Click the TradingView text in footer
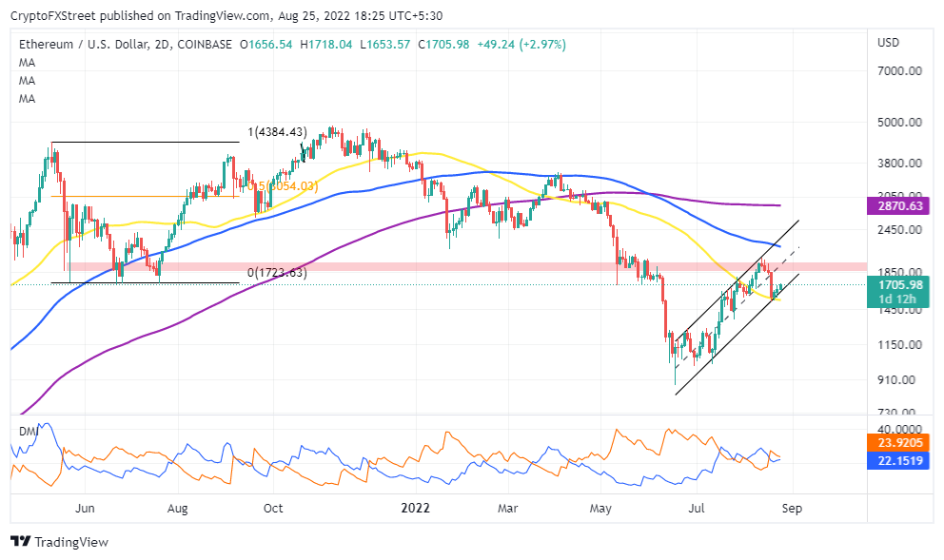Image resolution: width=944 pixels, height=560 pixels. 71,542
